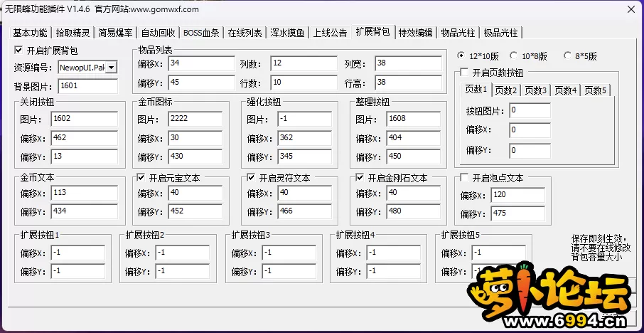Image resolution: width=644 pixels, height=333 pixels.
Task: Click 金刚石文本 偏移Y field showing 480
Action: tap(413, 211)
